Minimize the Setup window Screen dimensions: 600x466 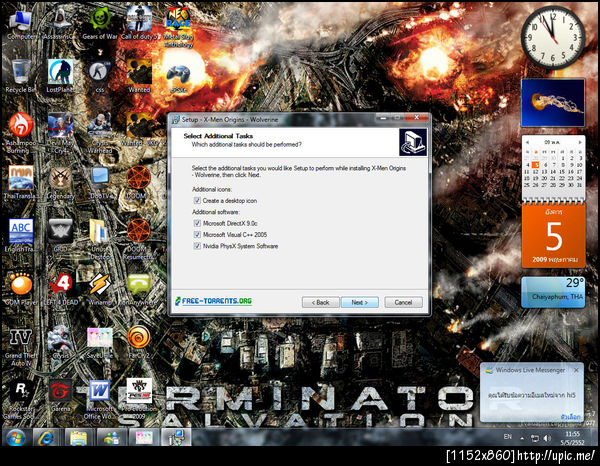coord(383,118)
